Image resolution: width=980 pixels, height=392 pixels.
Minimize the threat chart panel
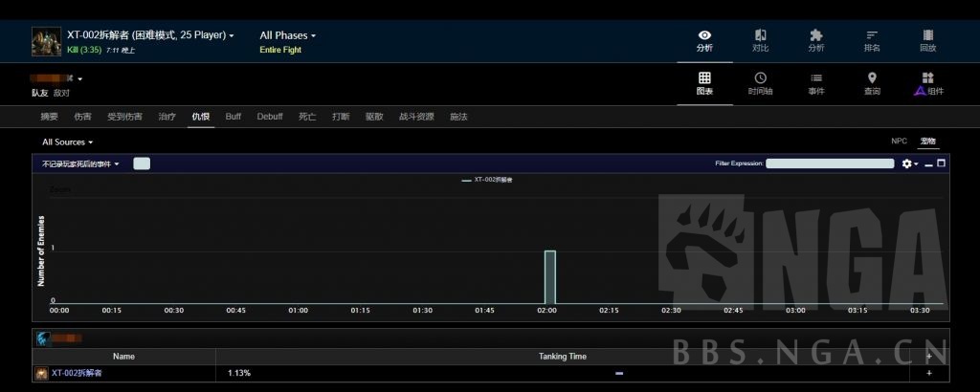(928, 164)
